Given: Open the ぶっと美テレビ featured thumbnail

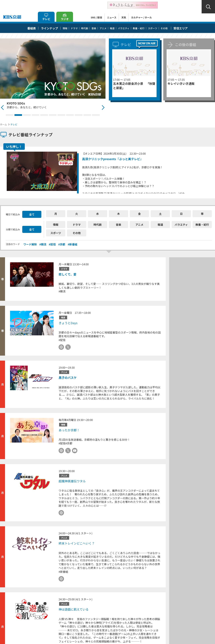Looking at the screenshot, I should tap(42, 171).
